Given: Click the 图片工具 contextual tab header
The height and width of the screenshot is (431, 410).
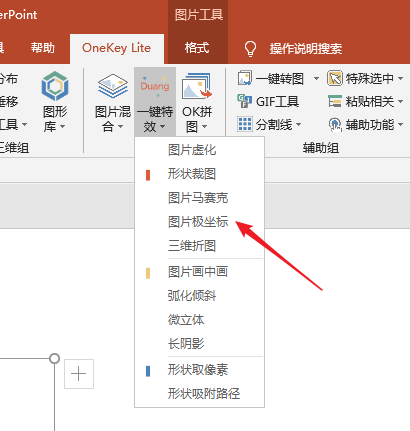Looking at the screenshot, I should [x=199, y=15].
